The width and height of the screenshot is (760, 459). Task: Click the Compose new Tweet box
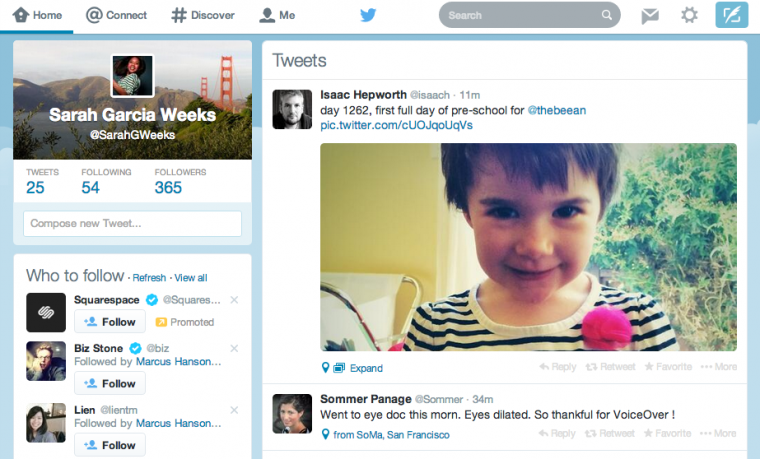pos(132,223)
